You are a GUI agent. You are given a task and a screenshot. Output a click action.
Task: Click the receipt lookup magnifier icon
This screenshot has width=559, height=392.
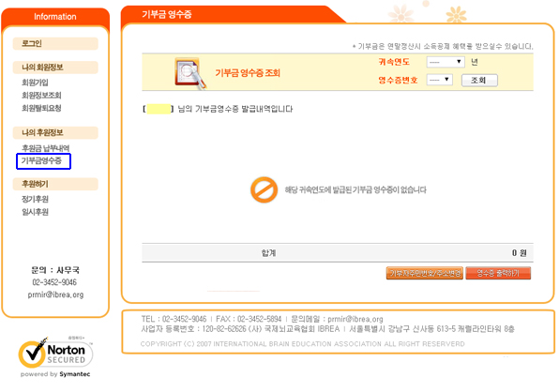click(x=190, y=73)
